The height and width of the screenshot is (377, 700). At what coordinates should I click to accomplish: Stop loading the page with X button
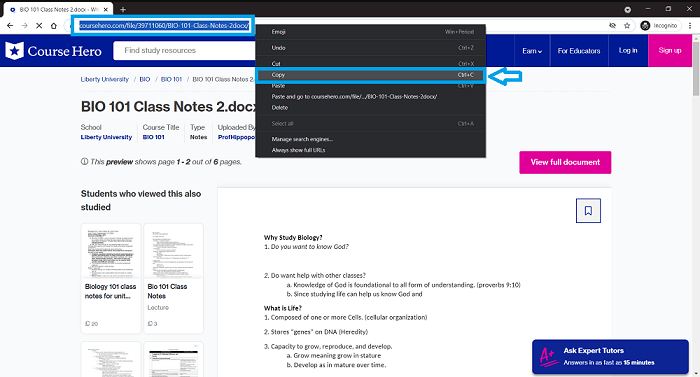coord(39,26)
